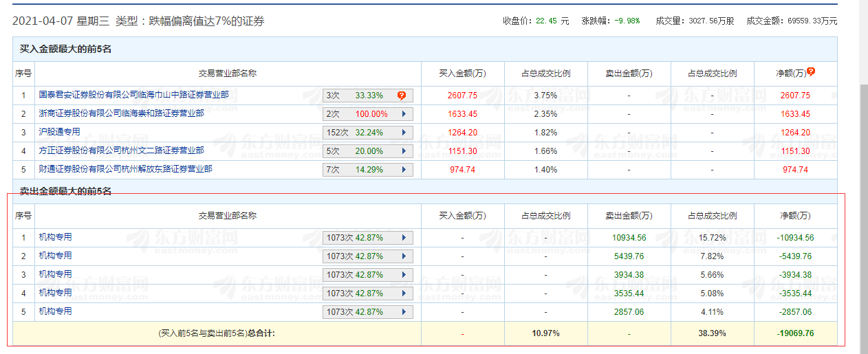Expand the 152次 32.24% arrow for 沪股通专用
This screenshot has height=354, width=868.
click(403, 133)
